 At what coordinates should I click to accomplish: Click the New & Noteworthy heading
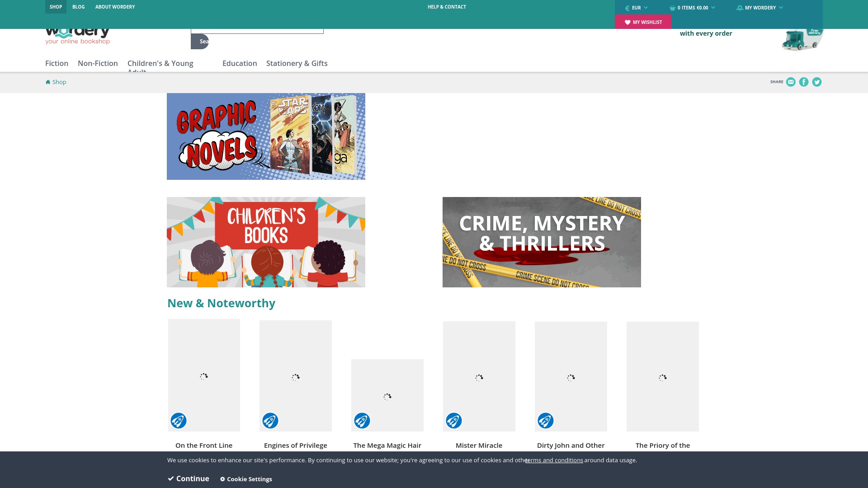[221, 303]
